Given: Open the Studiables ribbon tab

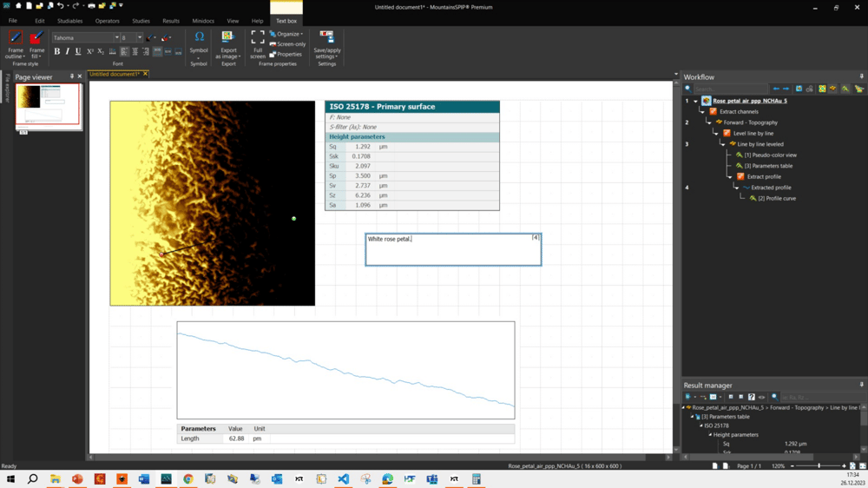Looking at the screenshot, I should tap(69, 21).
